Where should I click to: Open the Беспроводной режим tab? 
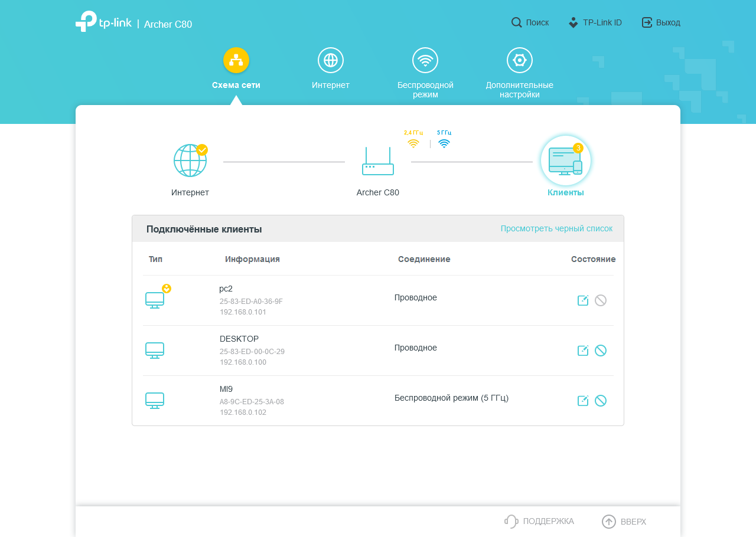pyautogui.click(x=425, y=73)
